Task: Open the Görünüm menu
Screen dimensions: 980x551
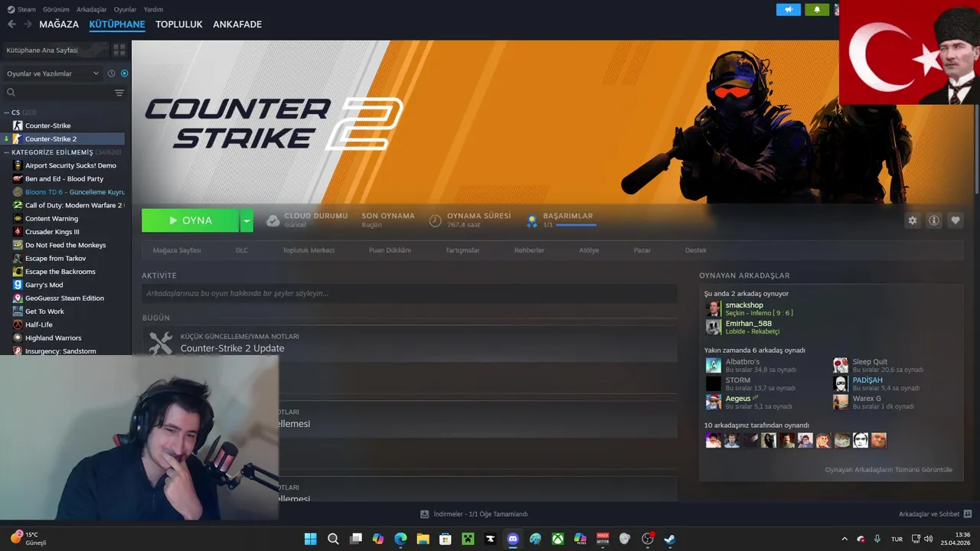Action: click(x=55, y=9)
